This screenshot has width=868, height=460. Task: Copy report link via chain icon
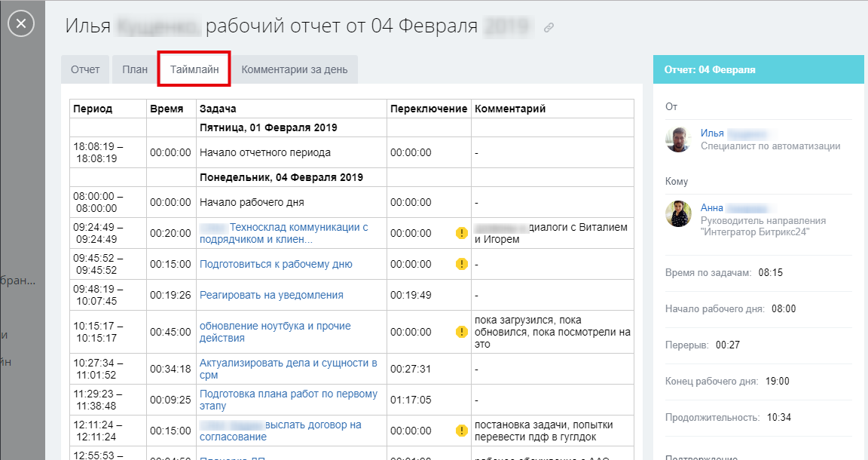[549, 28]
